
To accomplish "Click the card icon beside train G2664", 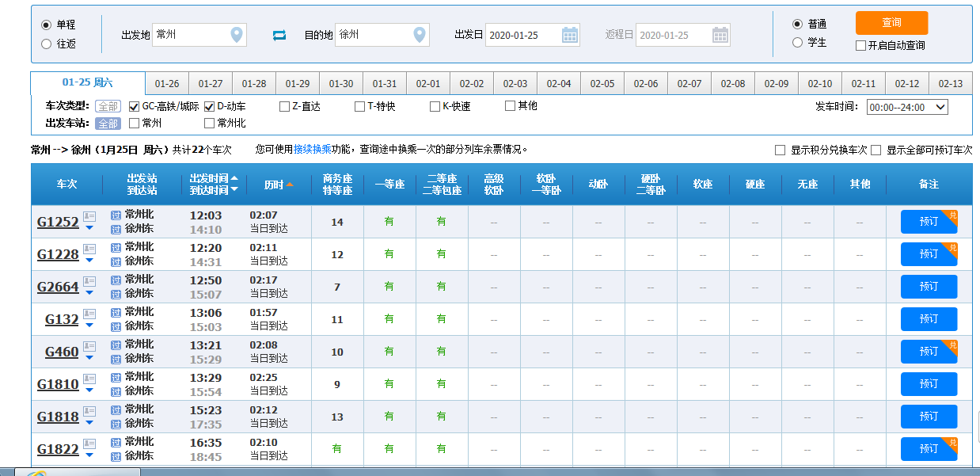I will (x=89, y=281).
